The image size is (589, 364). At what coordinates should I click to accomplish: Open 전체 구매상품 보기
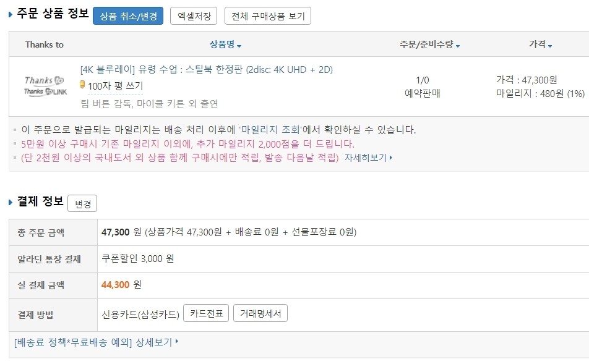coord(268,16)
